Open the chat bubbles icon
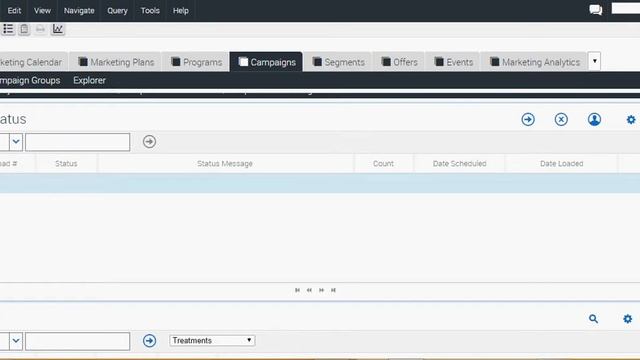640x360 pixels. tap(596, 10)
